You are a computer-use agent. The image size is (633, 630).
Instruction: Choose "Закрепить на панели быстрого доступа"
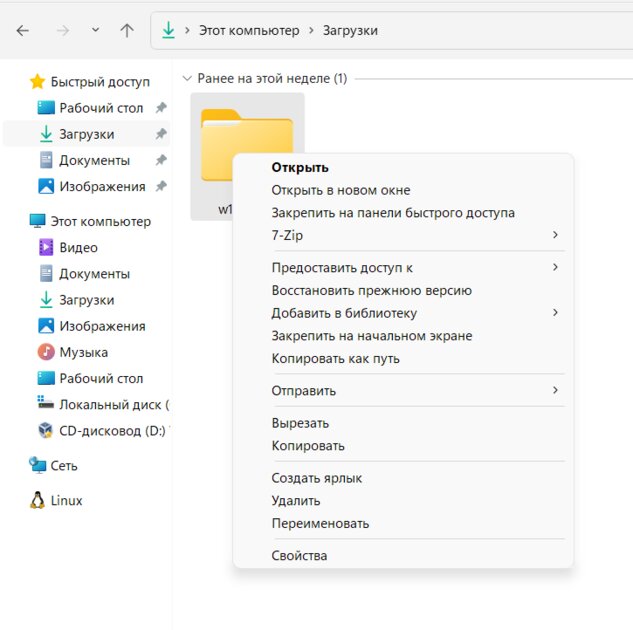[x=393, y=213]
